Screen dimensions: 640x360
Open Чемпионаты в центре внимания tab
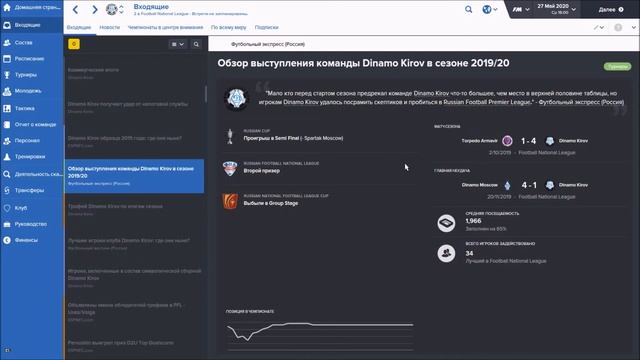pos(165,27)
